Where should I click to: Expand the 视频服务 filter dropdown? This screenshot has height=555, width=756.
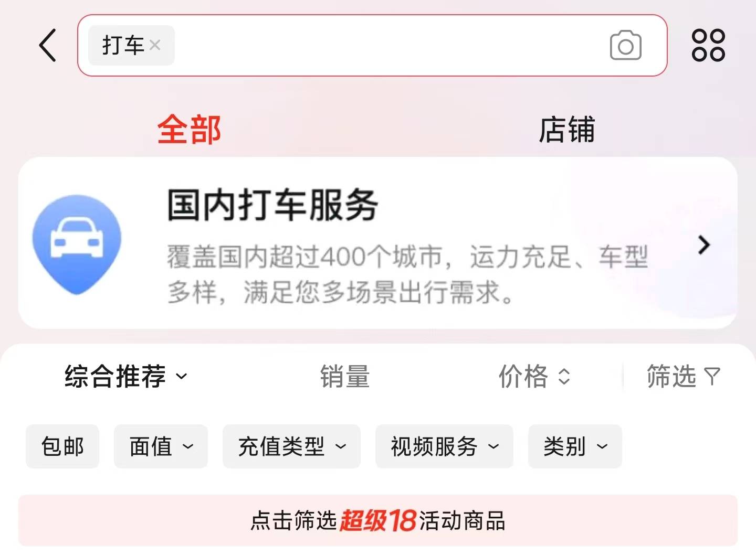click(x=444, y=446)
